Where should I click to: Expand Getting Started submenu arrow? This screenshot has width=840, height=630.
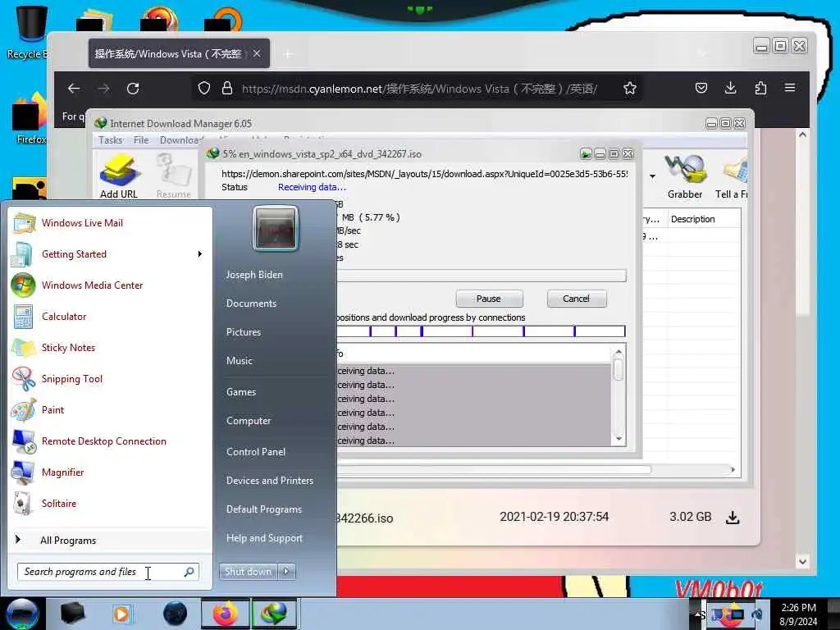pos(200,254)
